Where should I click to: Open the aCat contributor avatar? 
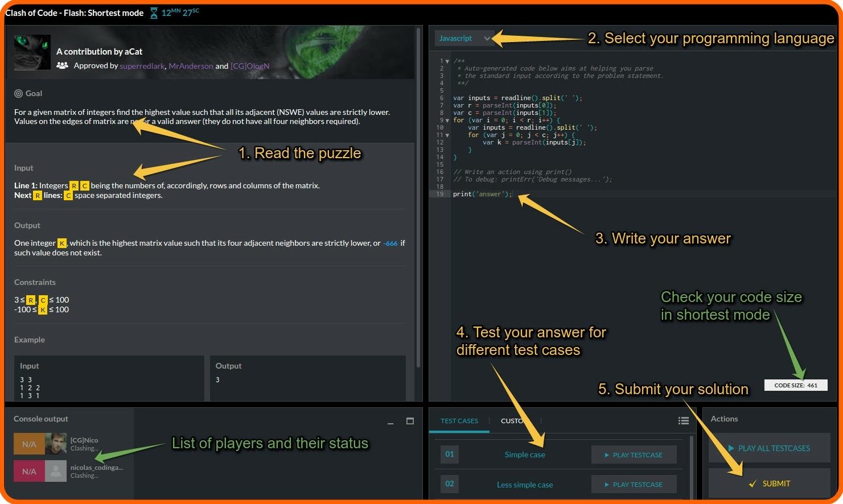click(32, 52)
